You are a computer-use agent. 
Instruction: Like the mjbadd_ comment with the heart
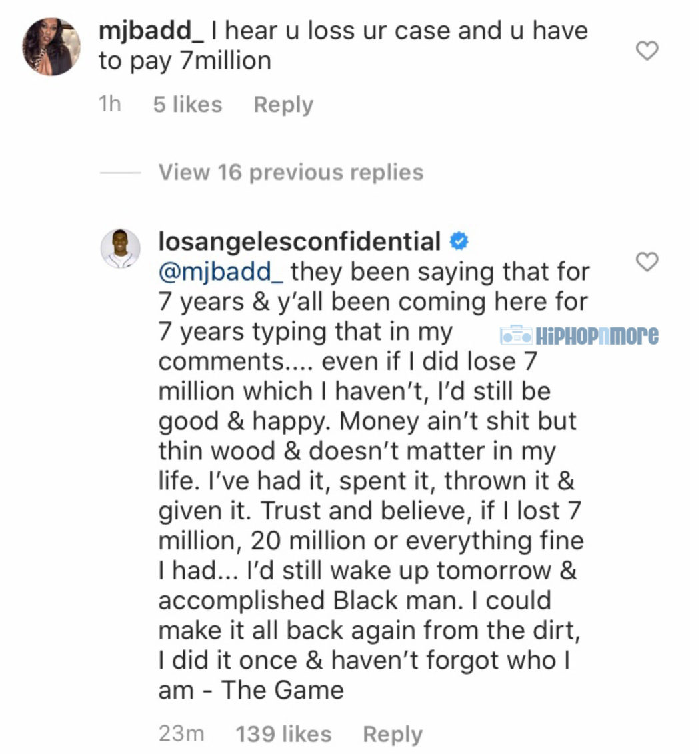coord(647,51)
